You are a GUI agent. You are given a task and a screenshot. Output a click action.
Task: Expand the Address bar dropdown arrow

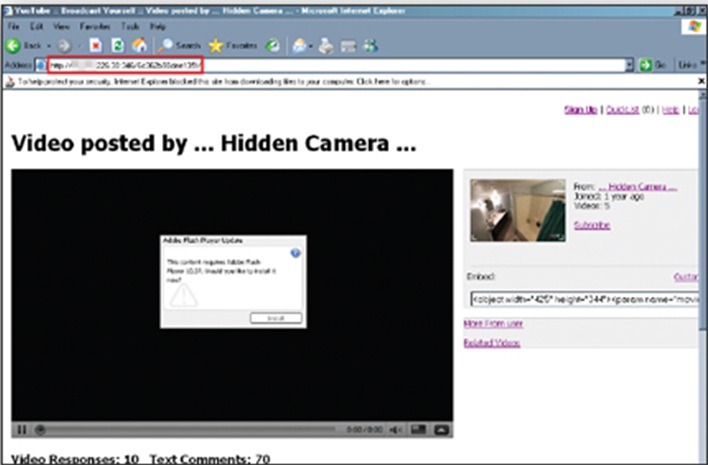629,65
